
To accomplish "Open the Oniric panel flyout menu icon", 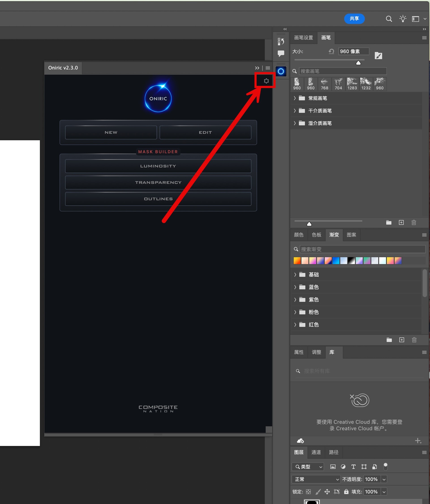I will (268, 68).
